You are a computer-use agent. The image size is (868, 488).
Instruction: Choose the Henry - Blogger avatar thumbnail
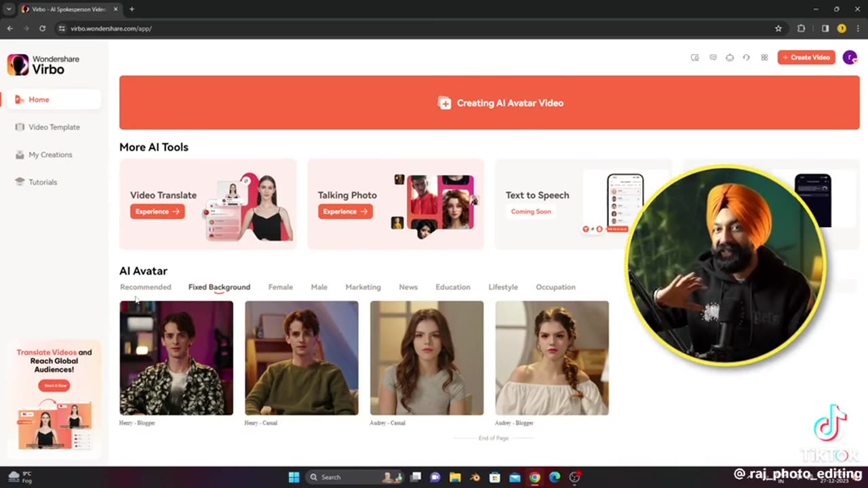tap(176, 358)
